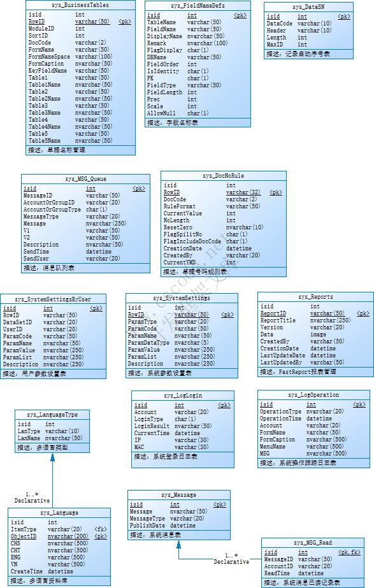Click the ReportTitle field in sys_Reports

coord(278,320)
